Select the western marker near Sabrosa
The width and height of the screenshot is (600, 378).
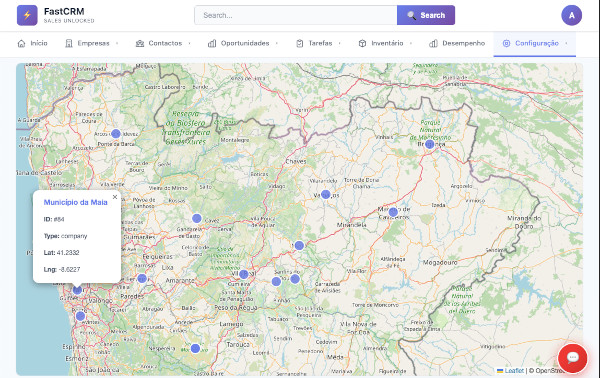click(276, 282)
